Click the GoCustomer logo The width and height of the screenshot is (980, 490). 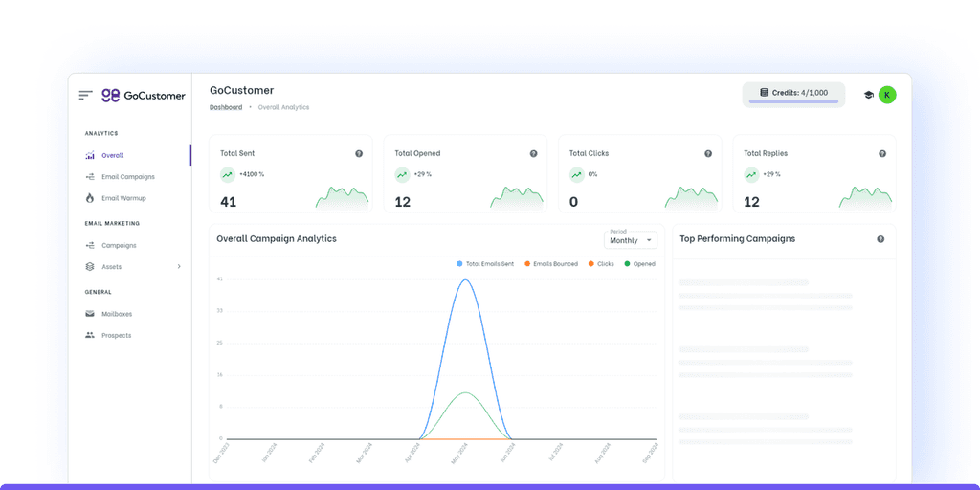tap(144, 95)
